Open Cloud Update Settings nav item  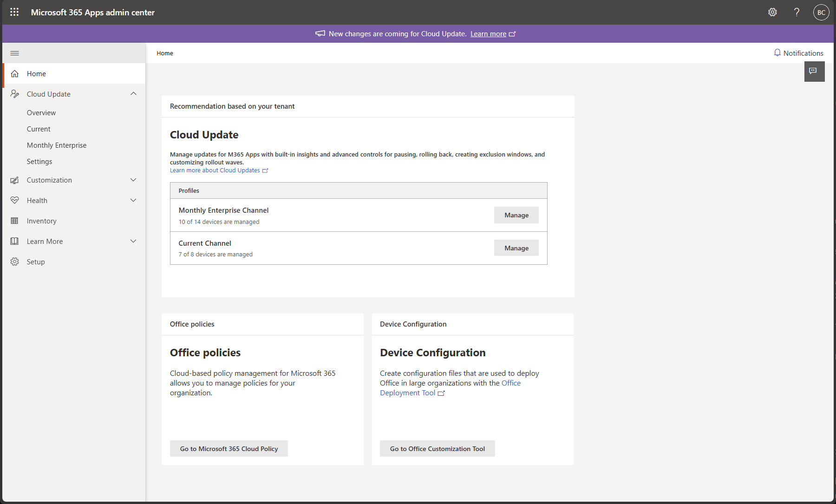pyautogui.click(x=39, y=162)
